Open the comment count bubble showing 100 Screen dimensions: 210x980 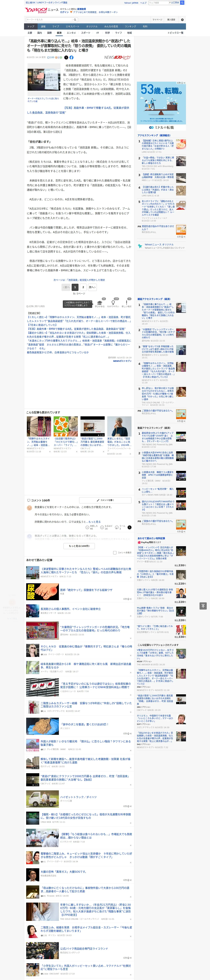coord(51,57)
